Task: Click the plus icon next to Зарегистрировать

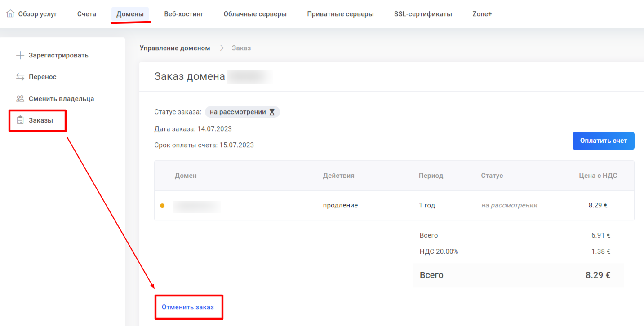Action: [20, 55]
